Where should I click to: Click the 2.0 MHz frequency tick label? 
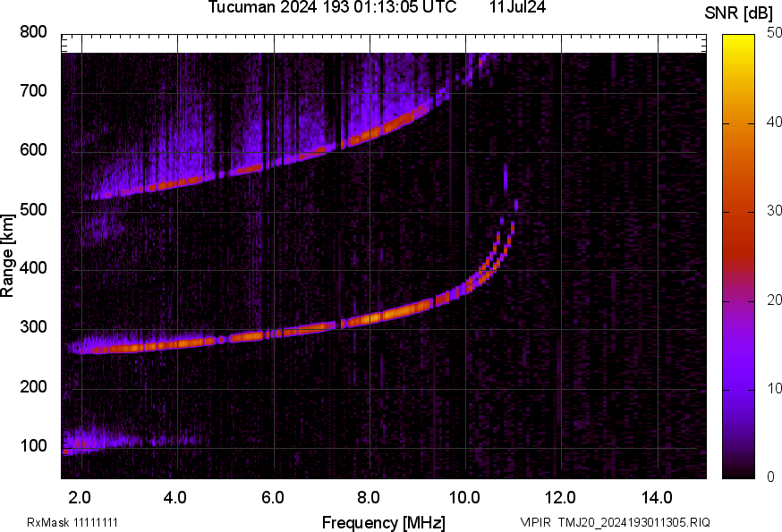tap(81, 496)
